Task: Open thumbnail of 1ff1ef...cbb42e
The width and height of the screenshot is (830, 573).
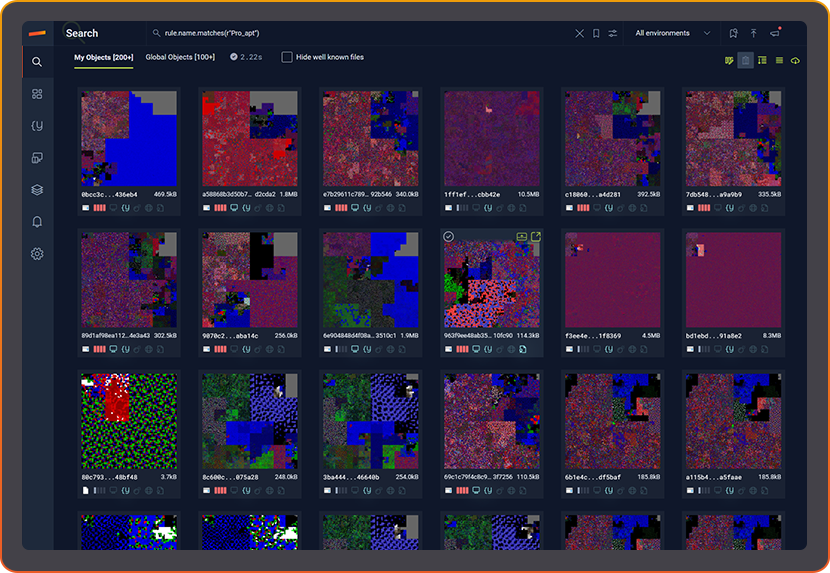Action: pos(492,138)
